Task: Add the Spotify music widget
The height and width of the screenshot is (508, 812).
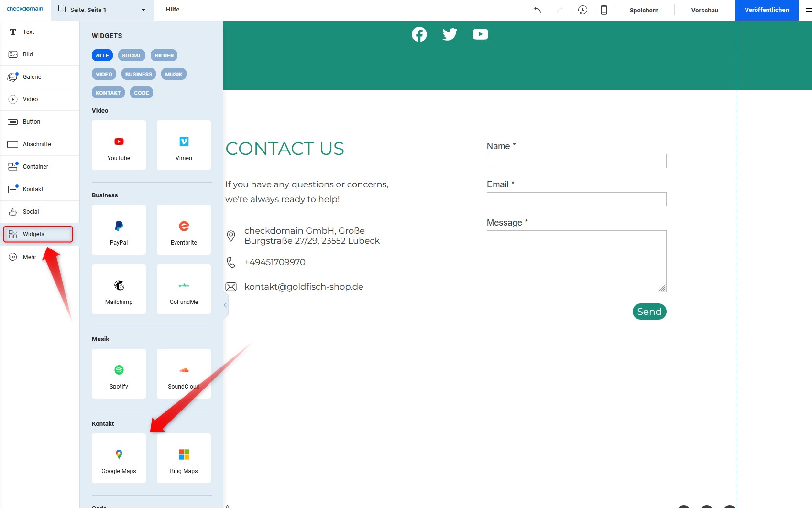Action: (x=119, y=374)
